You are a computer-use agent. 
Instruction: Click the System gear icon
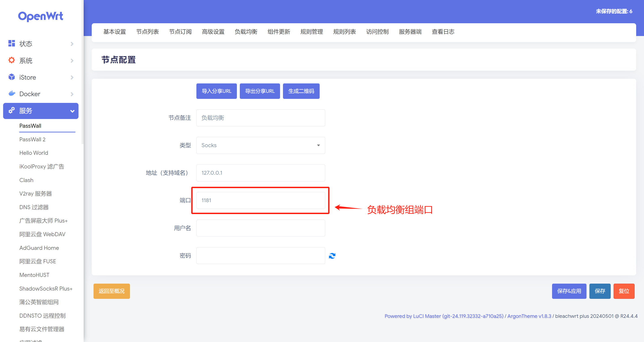(x=11, y=60)
